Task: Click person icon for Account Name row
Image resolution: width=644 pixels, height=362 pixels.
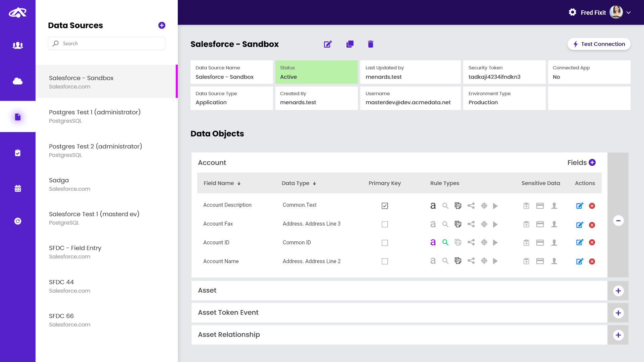Action: pyautogui.click(x=554, y=261)
